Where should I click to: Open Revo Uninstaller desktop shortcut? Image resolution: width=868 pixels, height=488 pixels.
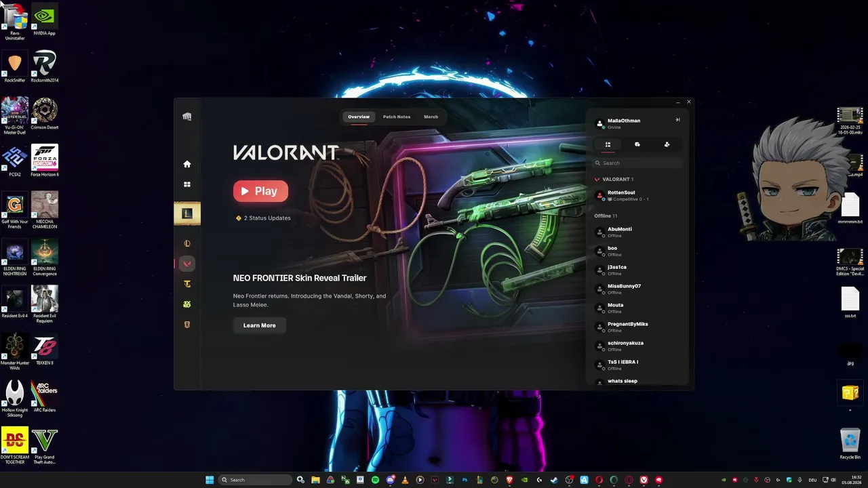tap(15, 22)
